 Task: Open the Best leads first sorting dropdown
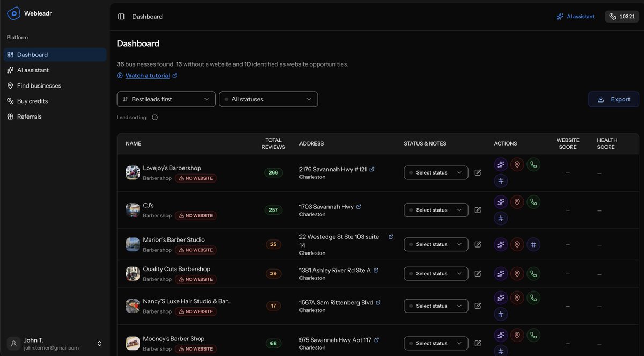(166, 99)
